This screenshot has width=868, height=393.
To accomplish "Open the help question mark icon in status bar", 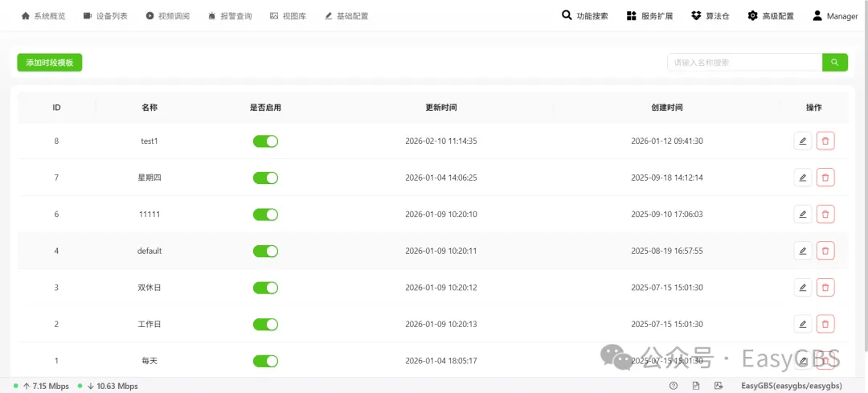I will tap(674, 386).
